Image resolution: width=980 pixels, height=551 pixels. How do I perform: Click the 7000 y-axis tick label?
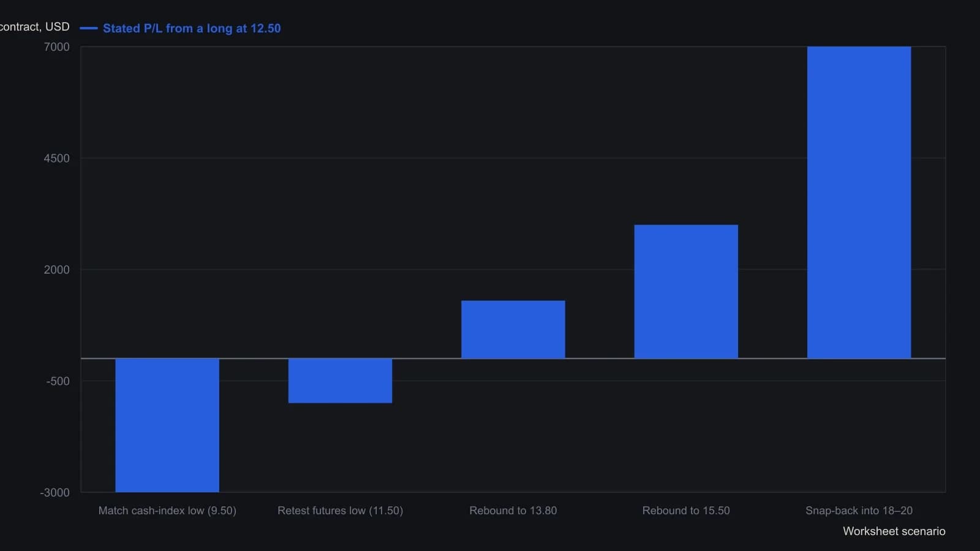tap(57, 47)
